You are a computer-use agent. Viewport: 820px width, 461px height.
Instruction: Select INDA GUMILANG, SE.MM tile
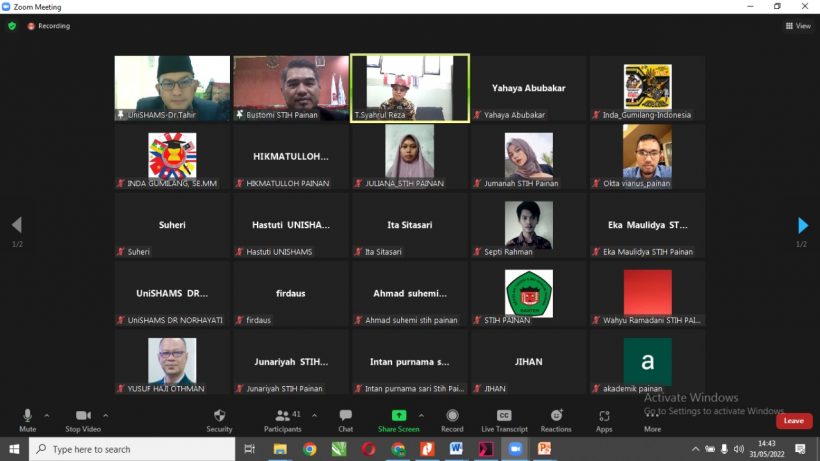point(172,157)
